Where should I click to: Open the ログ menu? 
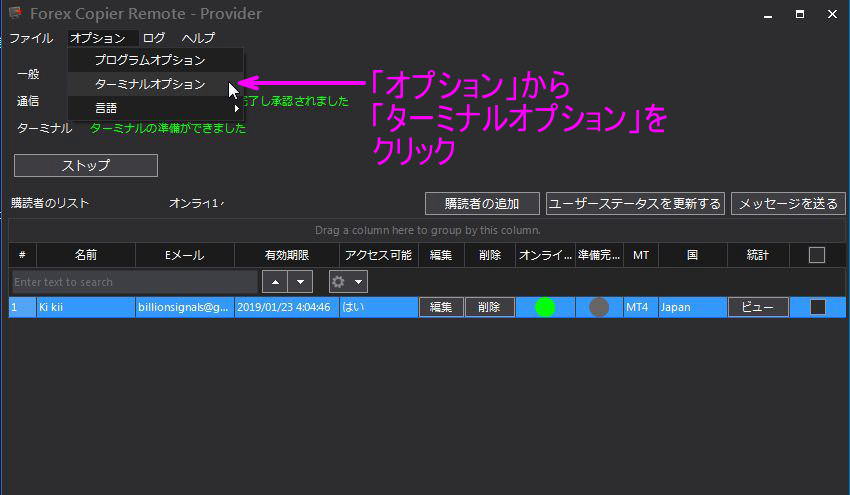(x=154, y=38)
